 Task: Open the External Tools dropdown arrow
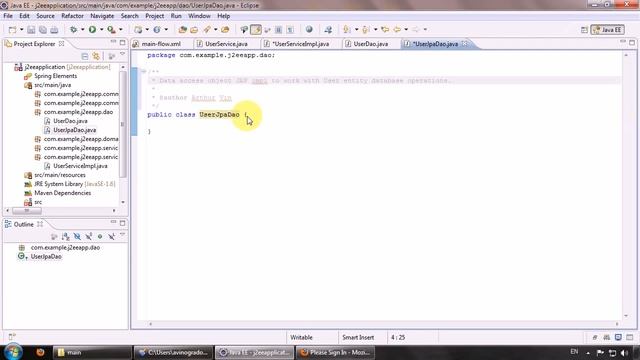pyautogui.click(x=120, y=29)
